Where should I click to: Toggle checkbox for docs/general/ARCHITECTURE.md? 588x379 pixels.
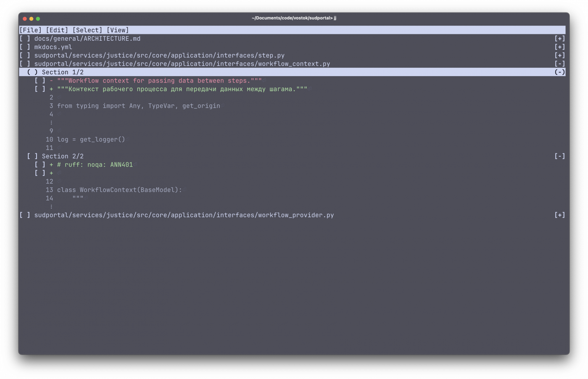[25, 38]
